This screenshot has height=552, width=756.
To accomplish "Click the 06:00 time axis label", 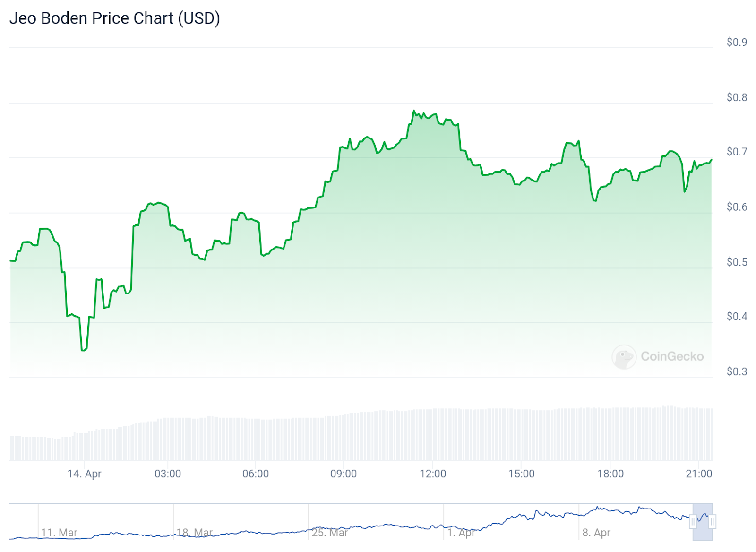I will 256,474.
